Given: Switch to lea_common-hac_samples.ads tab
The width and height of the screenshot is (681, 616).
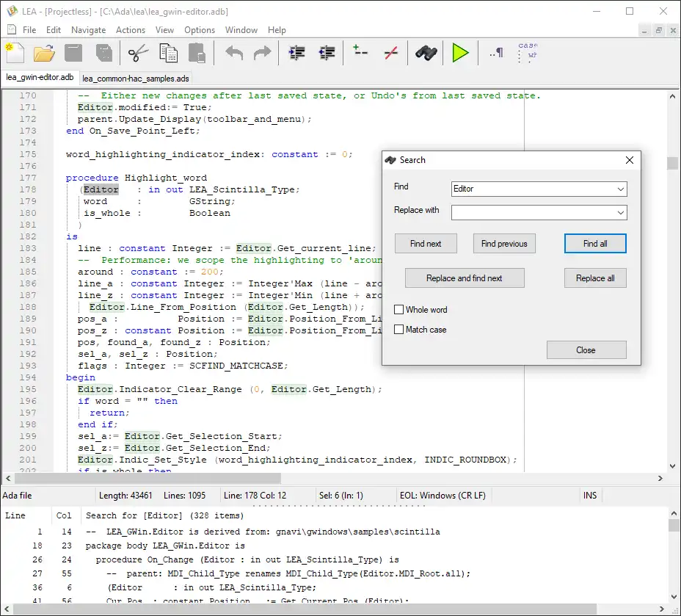Looking at the screenshot, I should point(136,78).
